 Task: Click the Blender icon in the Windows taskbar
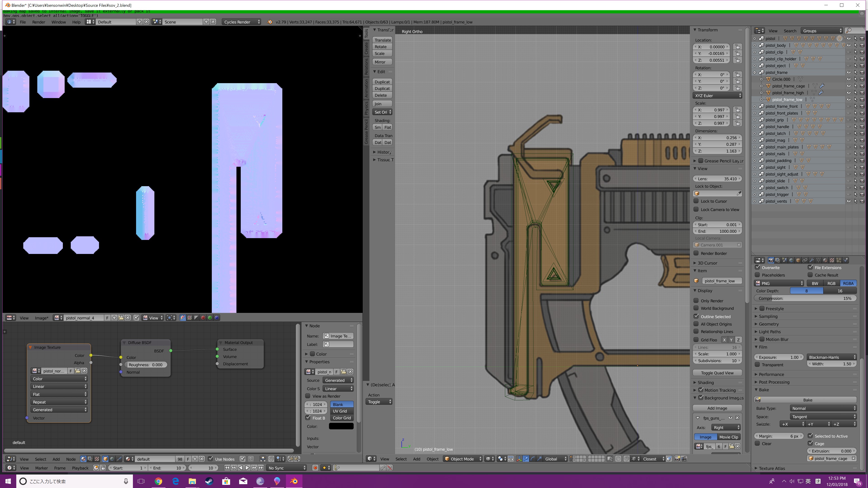(x=294, y=481)
